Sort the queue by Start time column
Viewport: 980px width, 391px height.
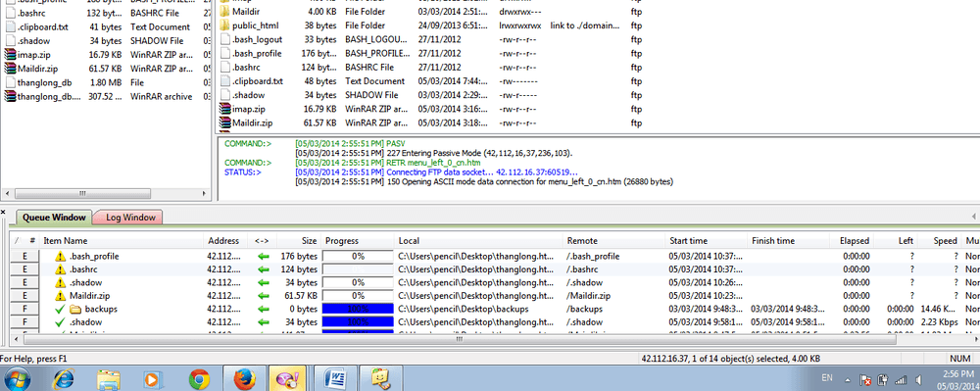(x=707, y=240)
